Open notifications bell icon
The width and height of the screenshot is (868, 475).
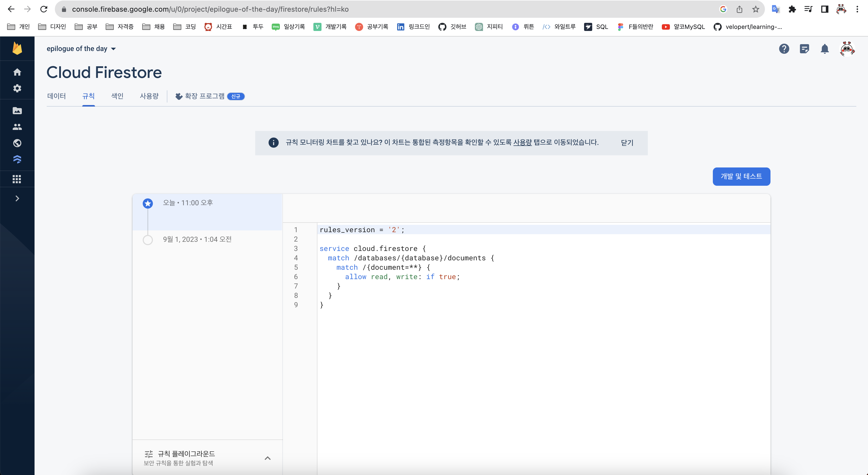[825, 49]
